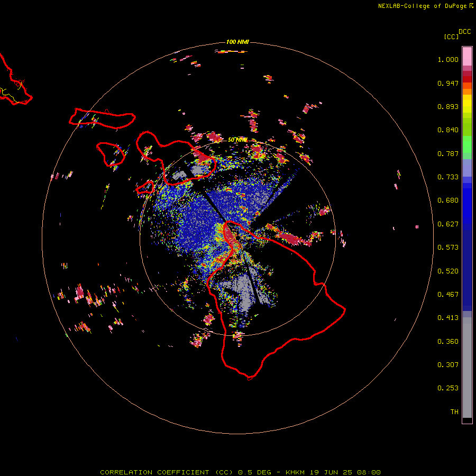Pick the red band just above 0.947
This screenshot has width=476, height=476.
467,79
